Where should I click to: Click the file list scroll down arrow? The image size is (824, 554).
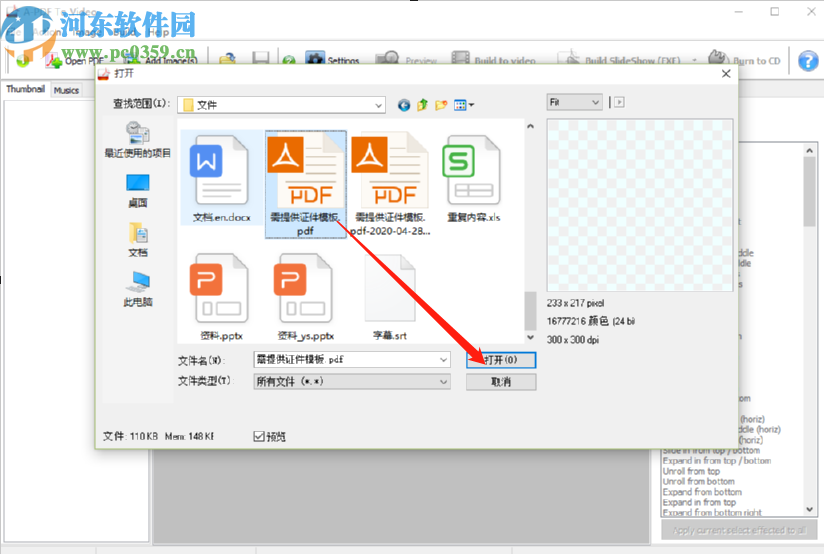(x=530, y=337)
